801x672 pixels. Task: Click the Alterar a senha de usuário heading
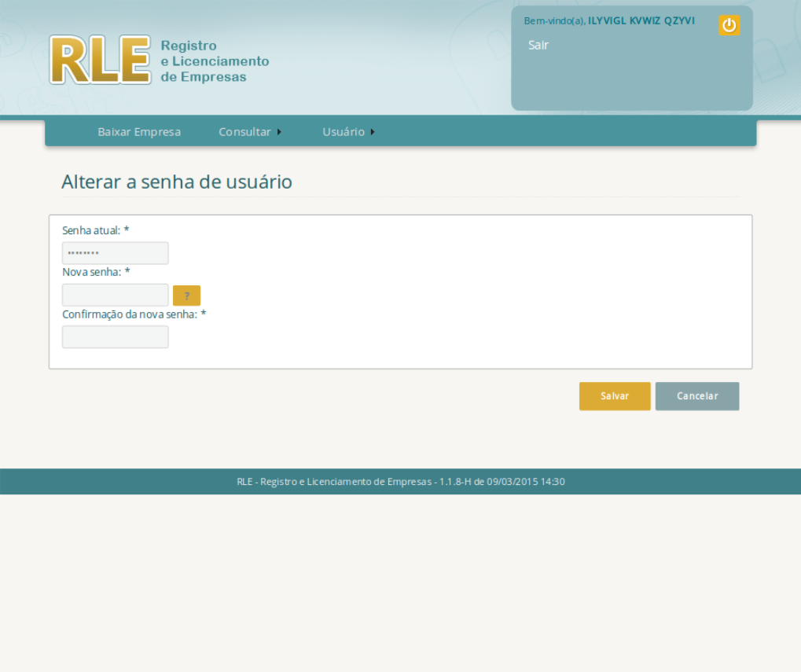[177, 182]
